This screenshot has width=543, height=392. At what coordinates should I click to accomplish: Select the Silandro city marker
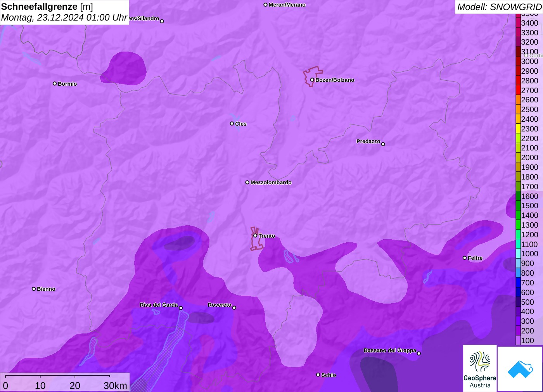pos(162,21)
